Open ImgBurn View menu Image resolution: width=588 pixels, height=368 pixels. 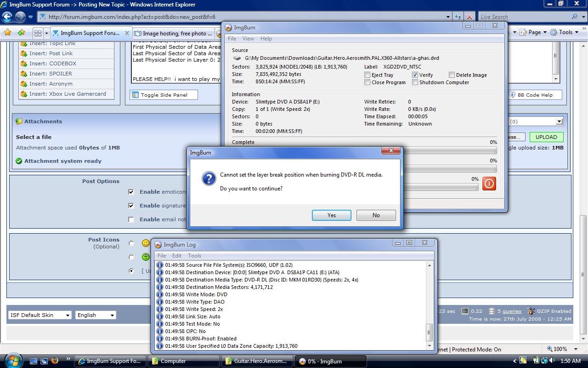point(248,39)
